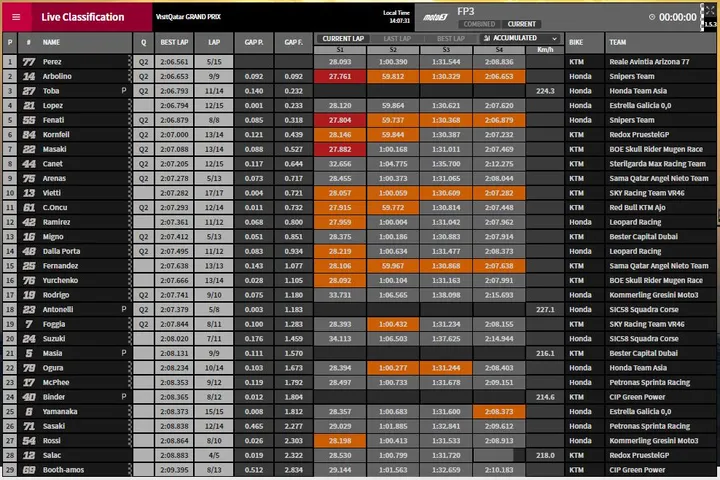Click the LAP column header
720x480 pixels.
pos(214,42)
